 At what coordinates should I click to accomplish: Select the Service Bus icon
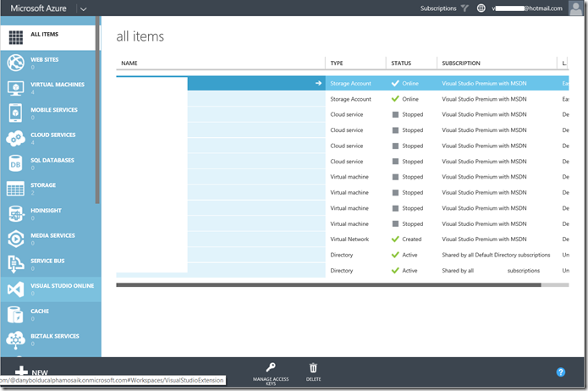point(16,264)
